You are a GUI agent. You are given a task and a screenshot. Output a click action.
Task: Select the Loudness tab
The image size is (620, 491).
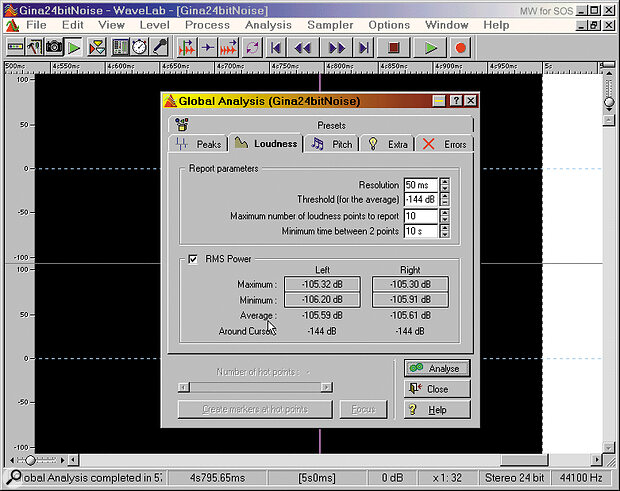pyautogui.click(x=266, y=143)
